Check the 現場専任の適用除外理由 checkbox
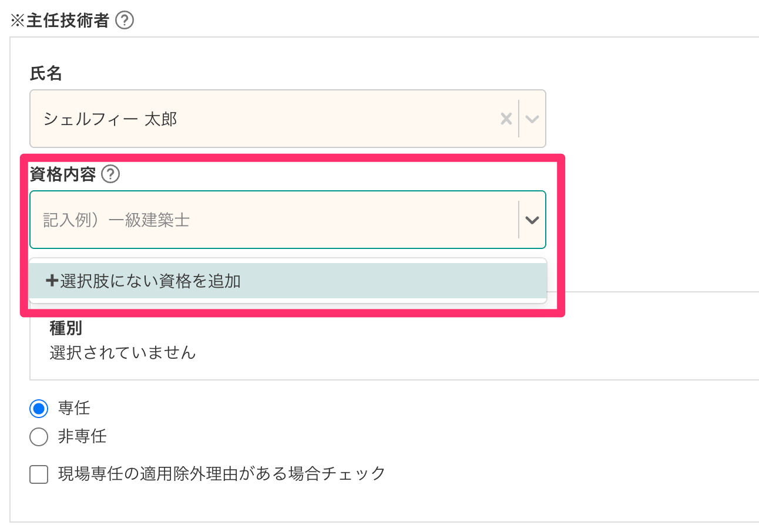 pyautogui.click(x=39, y=474)
